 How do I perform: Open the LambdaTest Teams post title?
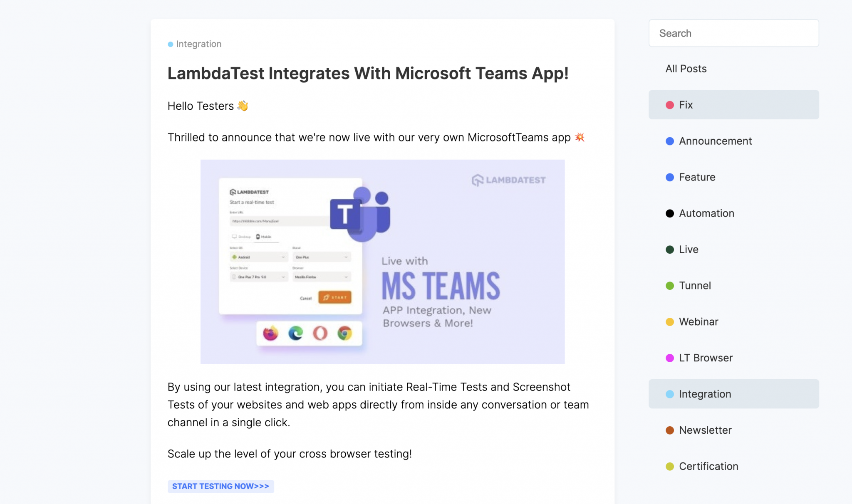click(x=368, y=74)
